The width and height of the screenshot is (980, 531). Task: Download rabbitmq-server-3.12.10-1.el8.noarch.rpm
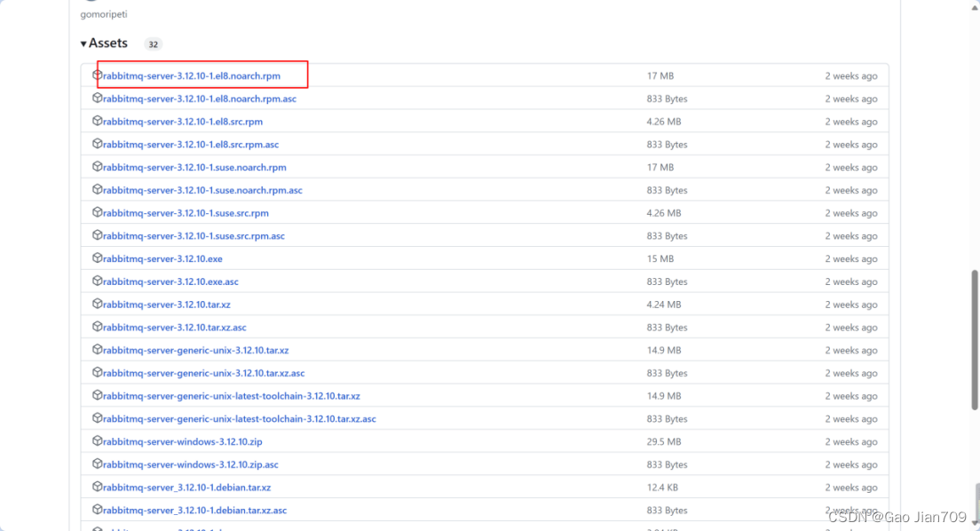tap(191, 75)
